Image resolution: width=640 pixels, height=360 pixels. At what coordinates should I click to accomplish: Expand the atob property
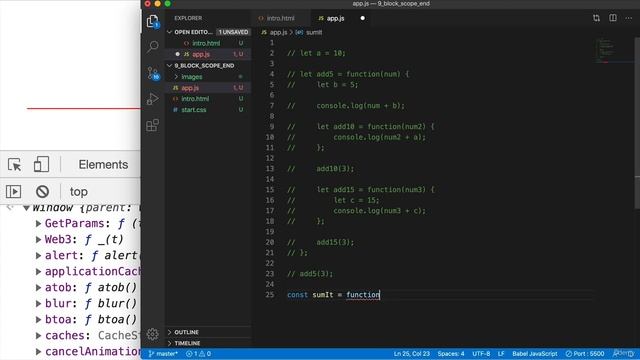click(x=38, y=288)
